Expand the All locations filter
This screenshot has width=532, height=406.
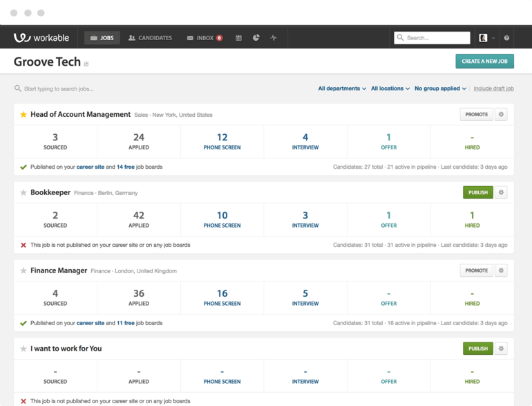pos(390,89)
